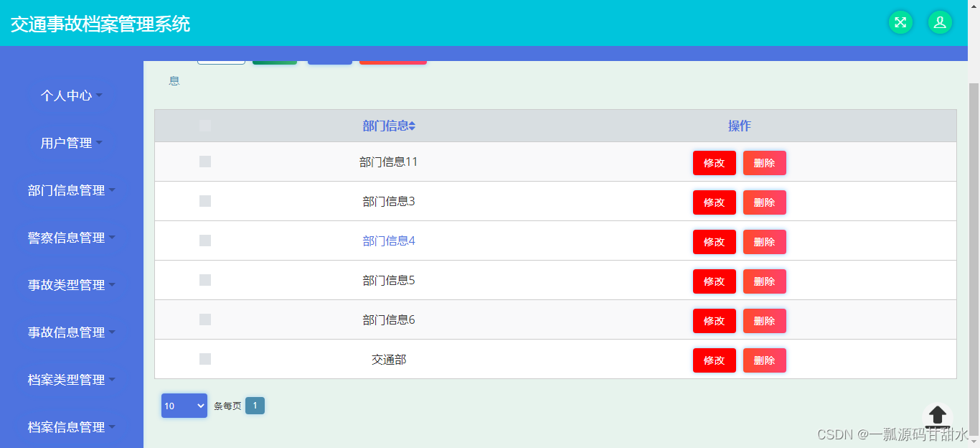Click 删除 for 交通部
980x448 pixels.
pos(765,360)
